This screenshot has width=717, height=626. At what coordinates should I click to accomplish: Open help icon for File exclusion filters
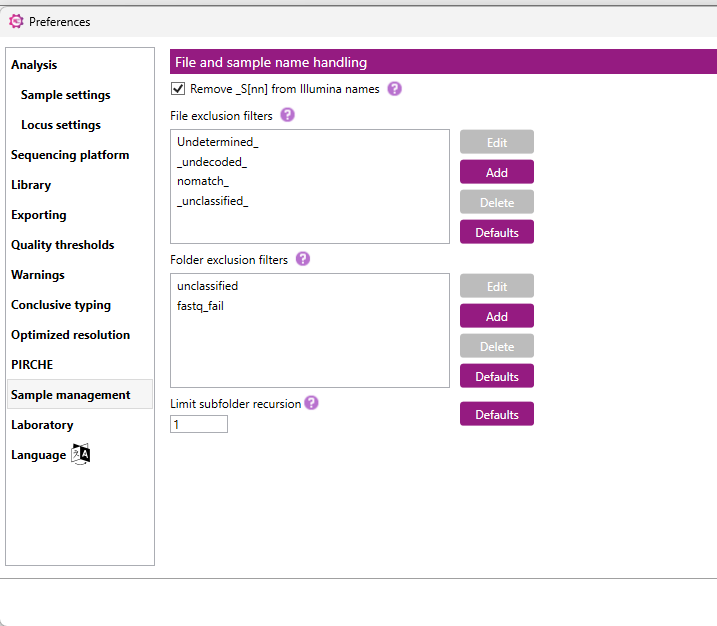coord(287,115)
